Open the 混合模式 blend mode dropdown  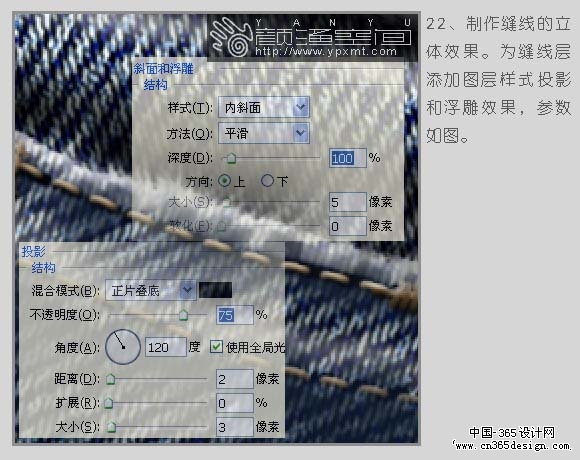coord(151,290)
